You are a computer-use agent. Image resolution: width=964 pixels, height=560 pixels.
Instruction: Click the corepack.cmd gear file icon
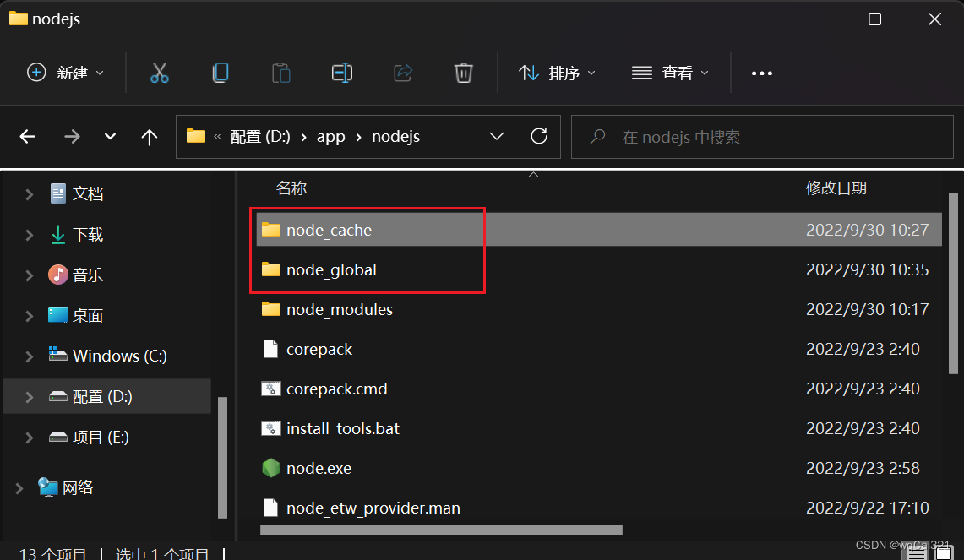270,389
